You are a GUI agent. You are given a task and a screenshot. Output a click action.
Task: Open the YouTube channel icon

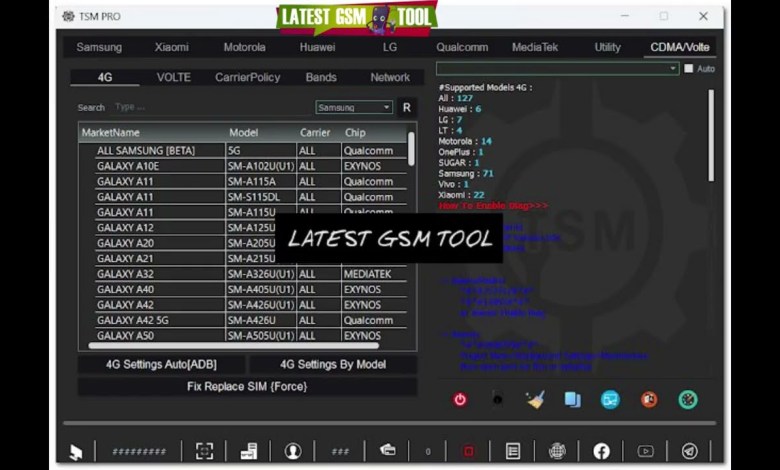click(646, 451)
